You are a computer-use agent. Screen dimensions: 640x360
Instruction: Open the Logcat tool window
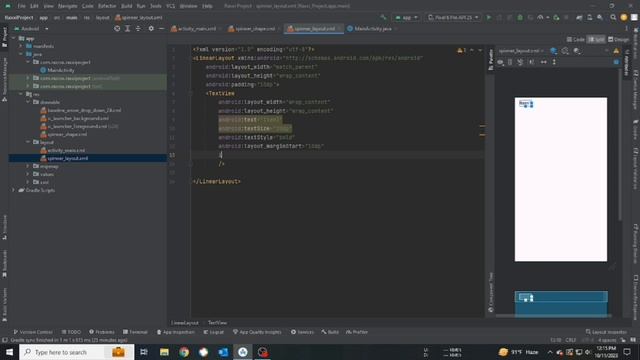point(214,332)
